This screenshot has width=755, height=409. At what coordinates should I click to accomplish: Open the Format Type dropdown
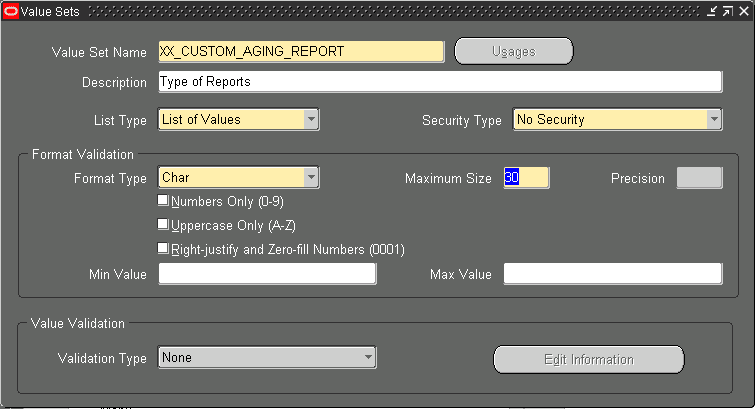coord(311,178)
